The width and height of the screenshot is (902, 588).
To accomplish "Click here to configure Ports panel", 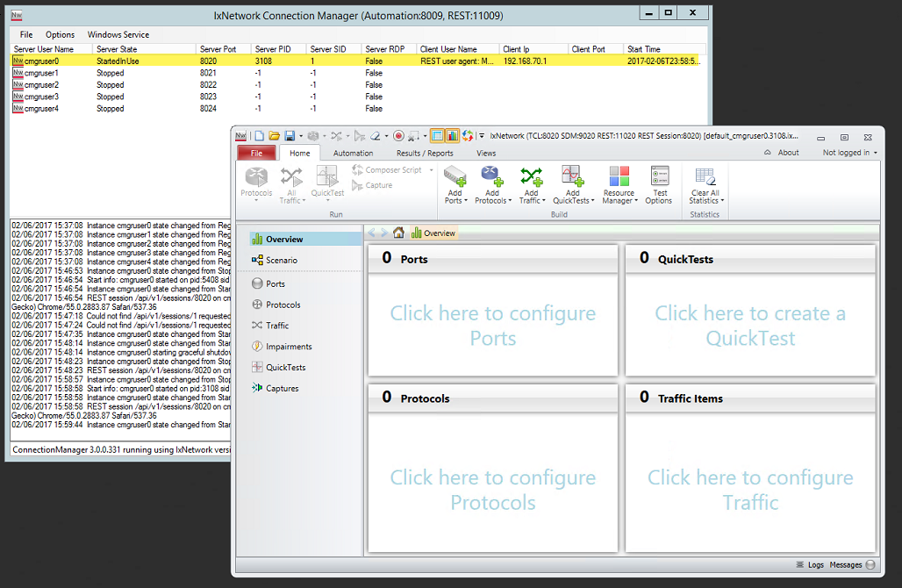I will [492, 326].
